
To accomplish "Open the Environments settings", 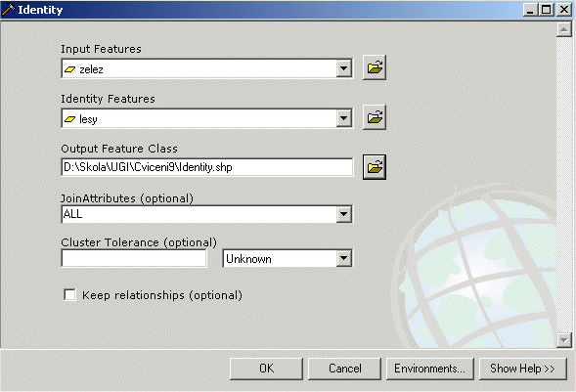I will click(429, 369).
